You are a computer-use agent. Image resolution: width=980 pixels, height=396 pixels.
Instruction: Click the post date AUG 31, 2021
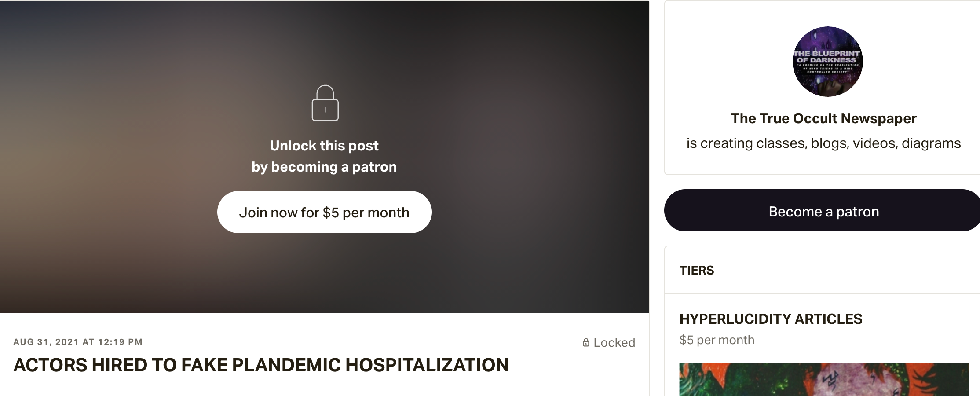78,342
